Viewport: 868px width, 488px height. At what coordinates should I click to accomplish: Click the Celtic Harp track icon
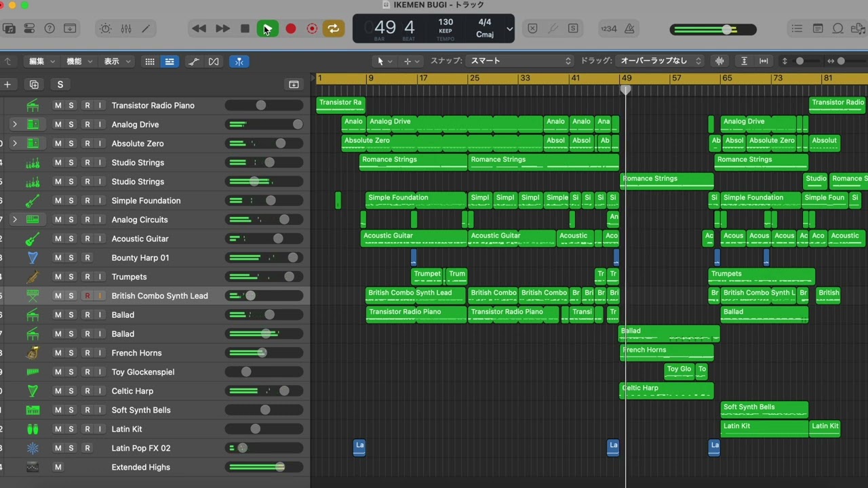click(x=33, y=391)
